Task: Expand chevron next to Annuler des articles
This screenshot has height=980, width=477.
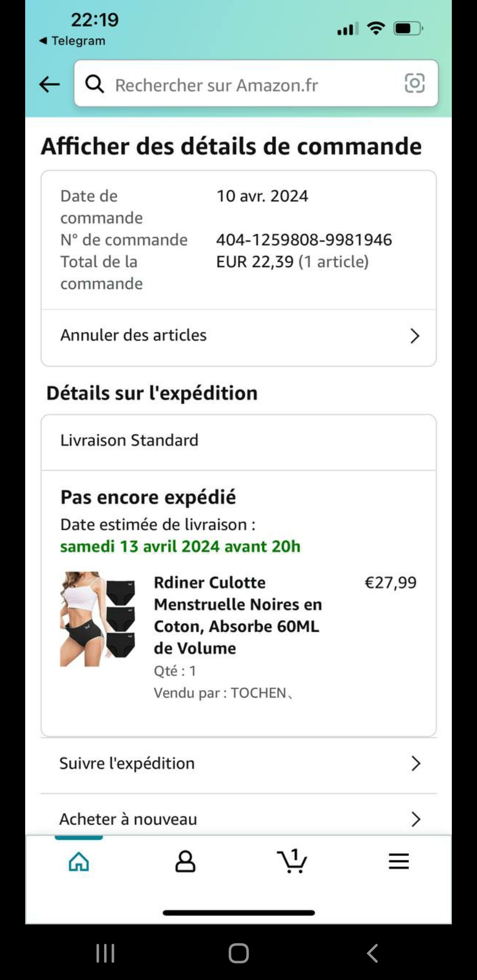Action: [414, 336]
